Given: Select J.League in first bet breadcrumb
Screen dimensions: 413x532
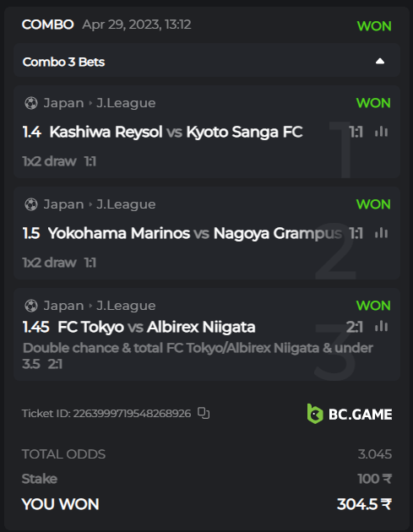Looking at the screenshot, I should click(x=126, y=103).
